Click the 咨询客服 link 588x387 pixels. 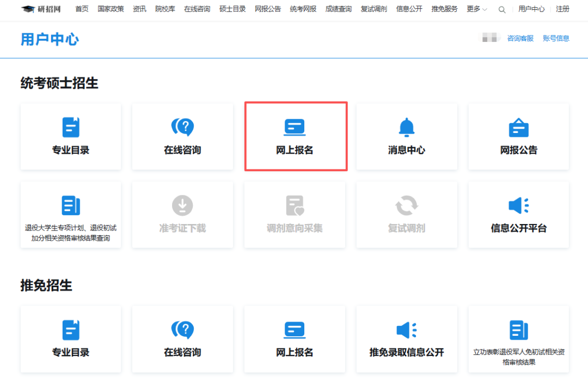520,38
